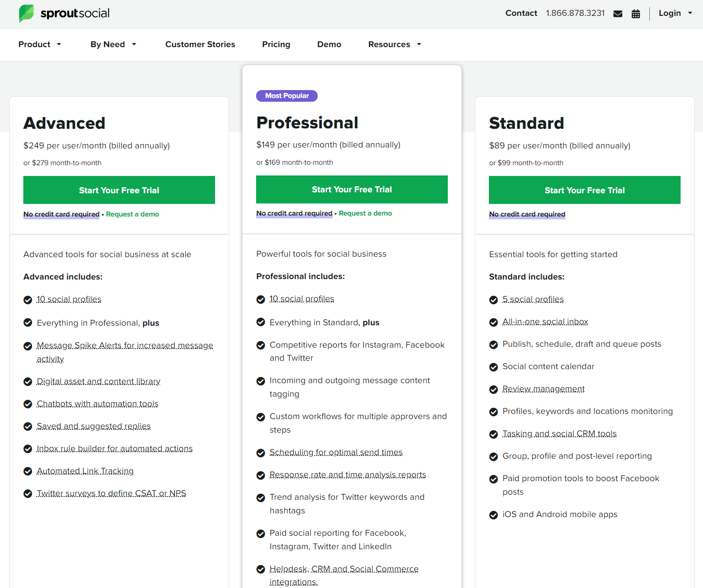The image size is (703, 588).
Task: Click checkmark icon beside 'Paid social reporting for Facebook'
Action: 261,534
